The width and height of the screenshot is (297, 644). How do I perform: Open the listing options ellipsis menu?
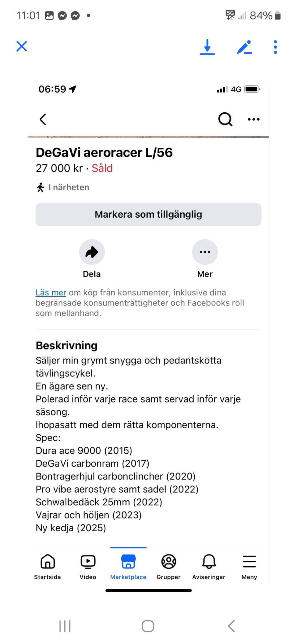click(x=254, y=119)
